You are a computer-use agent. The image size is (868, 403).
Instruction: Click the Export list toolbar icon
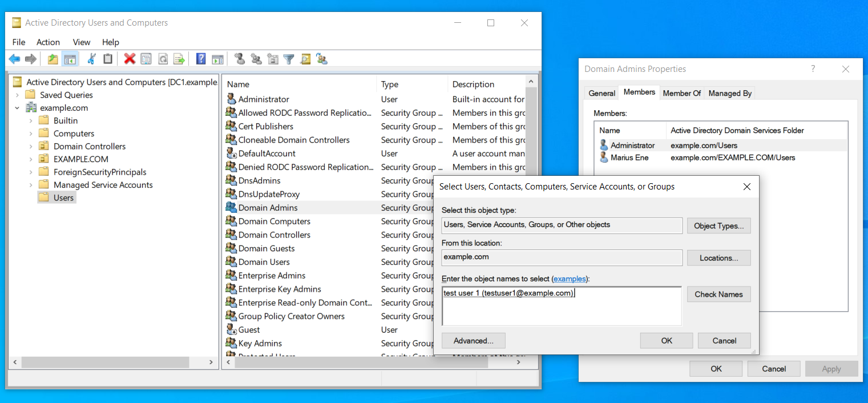pyautogui.click(x=179, y=59)
